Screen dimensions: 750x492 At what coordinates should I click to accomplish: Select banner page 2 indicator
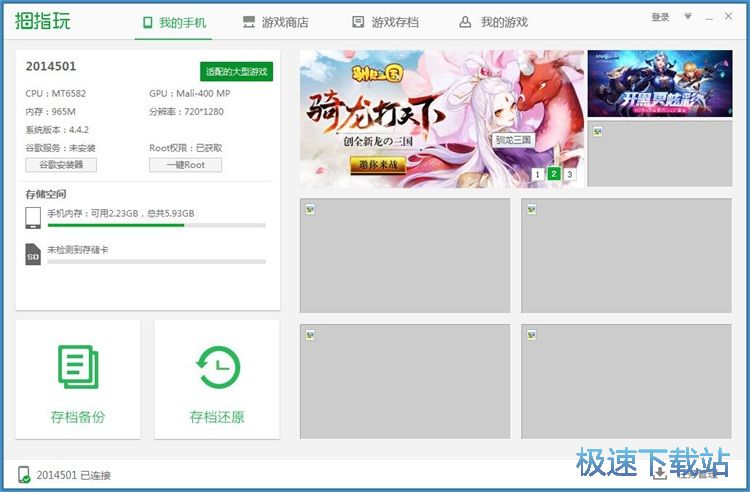(x=554, y=174)
